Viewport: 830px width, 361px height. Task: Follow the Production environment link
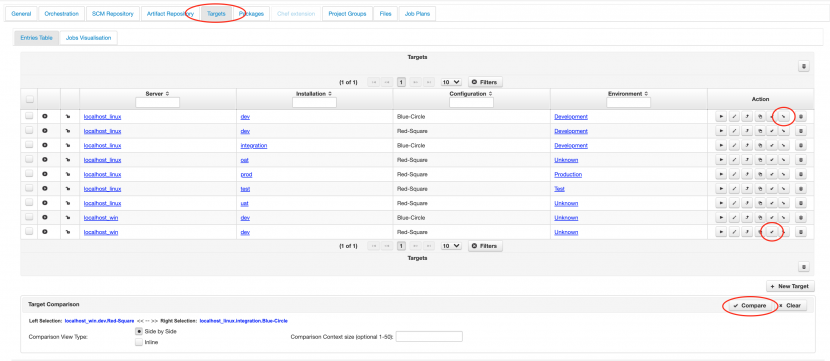[x=568, y=174]
